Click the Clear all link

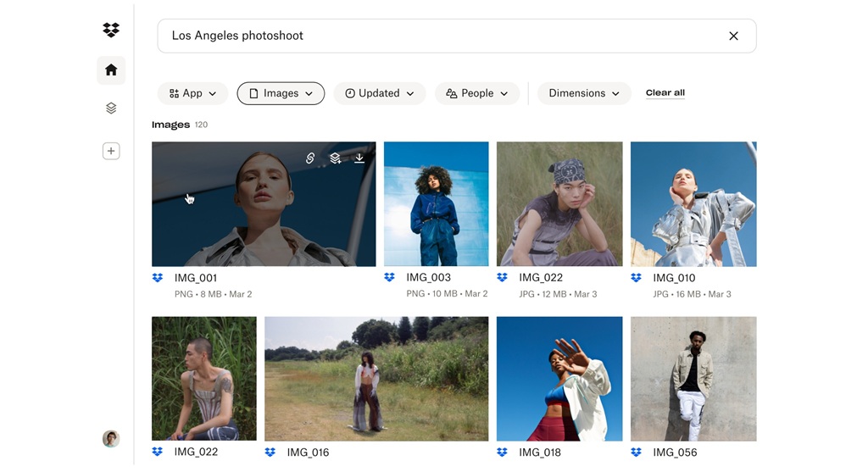coord(665,93)
